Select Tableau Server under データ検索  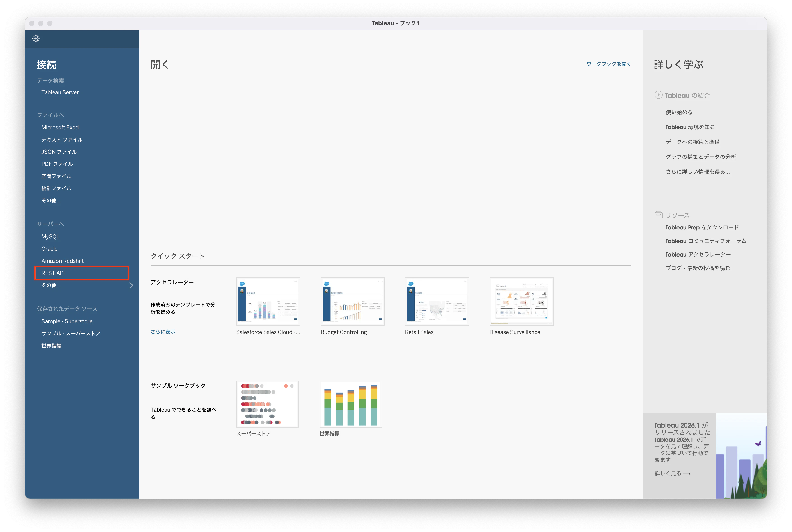(x=60, y=92)
